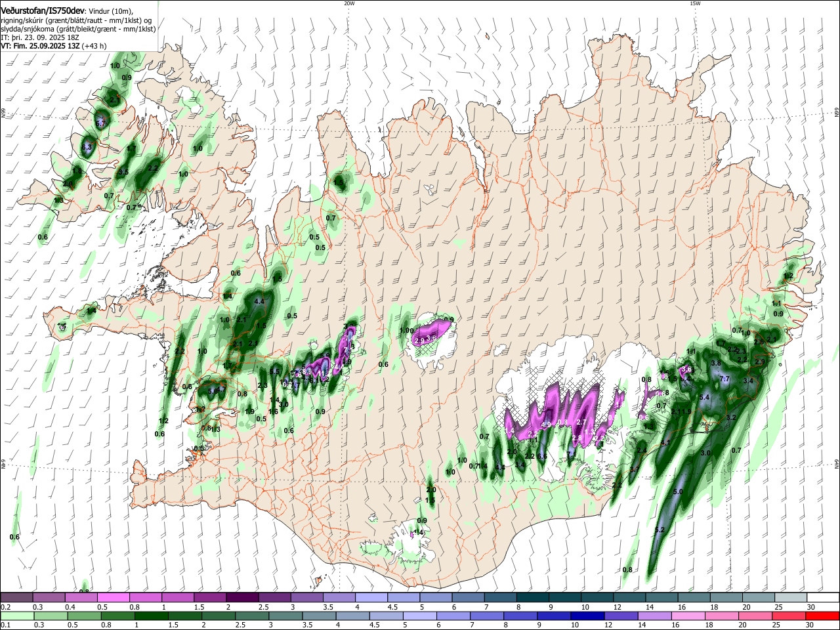Click the light lavender 4 swatch in upper legend
The height and width of the screenshot is (630, 840).
tap(370, 597)
